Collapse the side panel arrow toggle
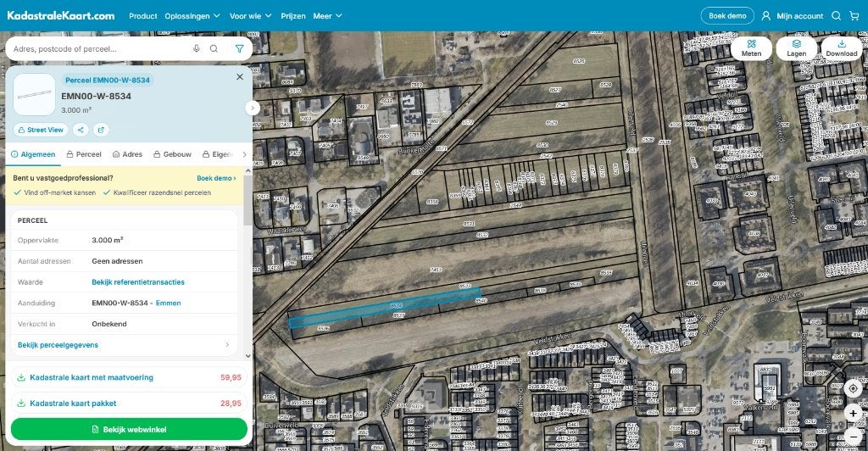This screenshot has width=868, height=451. (253, 108)
